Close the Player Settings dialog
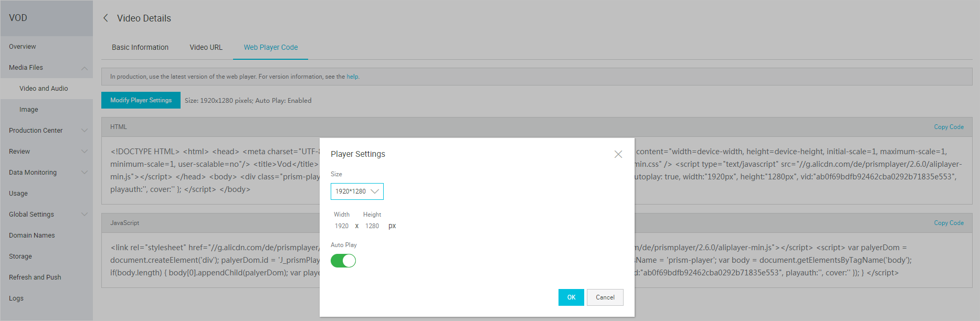This screenshot has width=980, height=321. 618,154
